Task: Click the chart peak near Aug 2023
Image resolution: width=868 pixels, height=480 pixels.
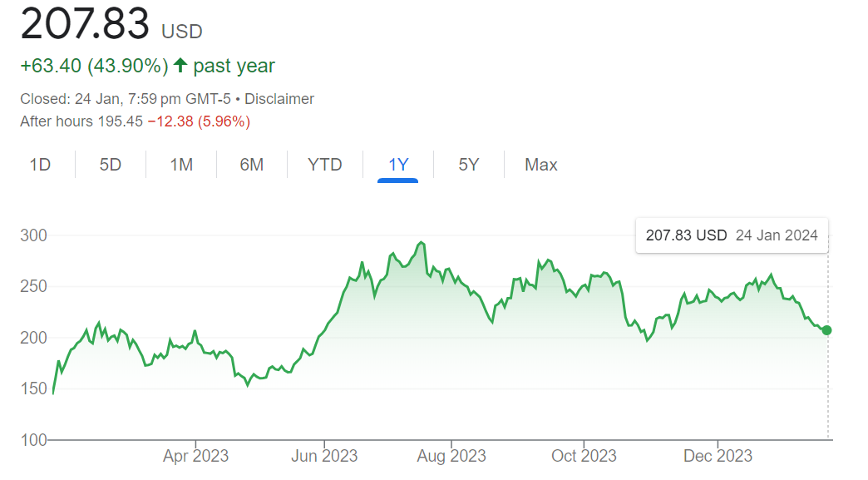Action: [x=420, y=242]
